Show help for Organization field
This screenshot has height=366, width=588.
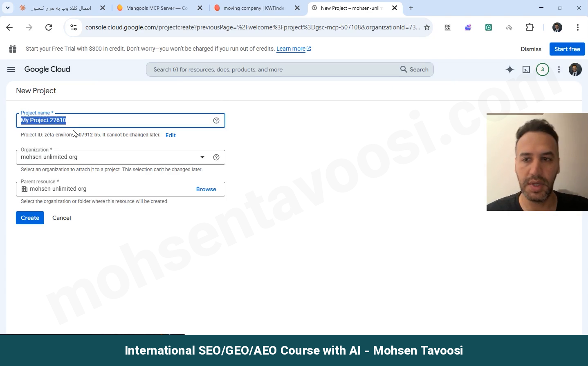click(x=216, y=157)
